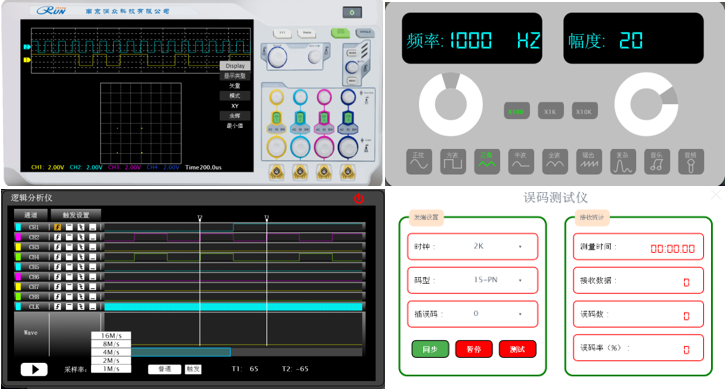This screenshot has width=725, height=390.
Task: Toggle the rising-edge trigger for CH1
Action: coord(57,227)
